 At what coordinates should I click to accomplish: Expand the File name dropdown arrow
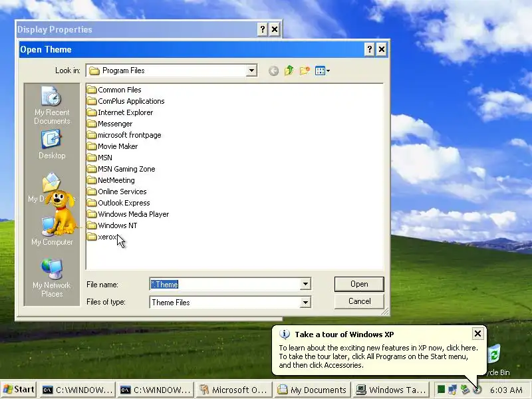[305, 284]
